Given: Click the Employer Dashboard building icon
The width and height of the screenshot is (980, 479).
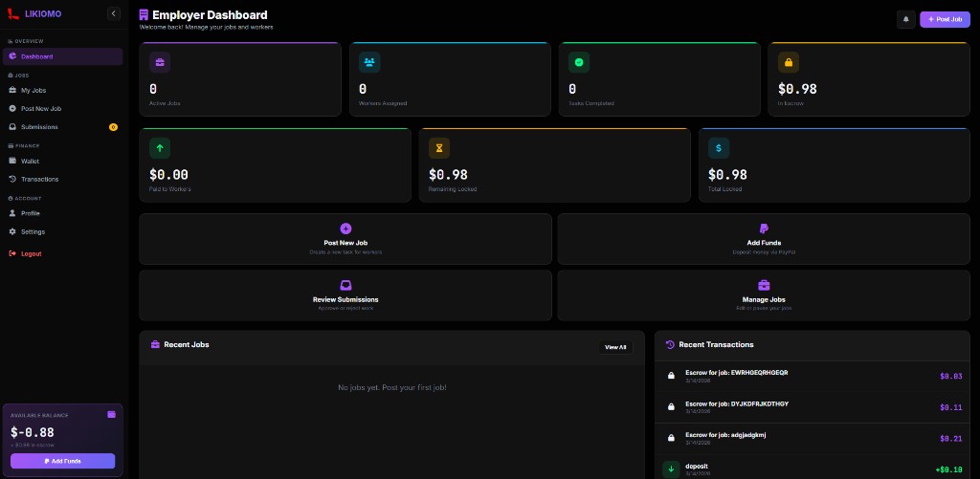Looking at the screenshot, I should tap(144, 15).
